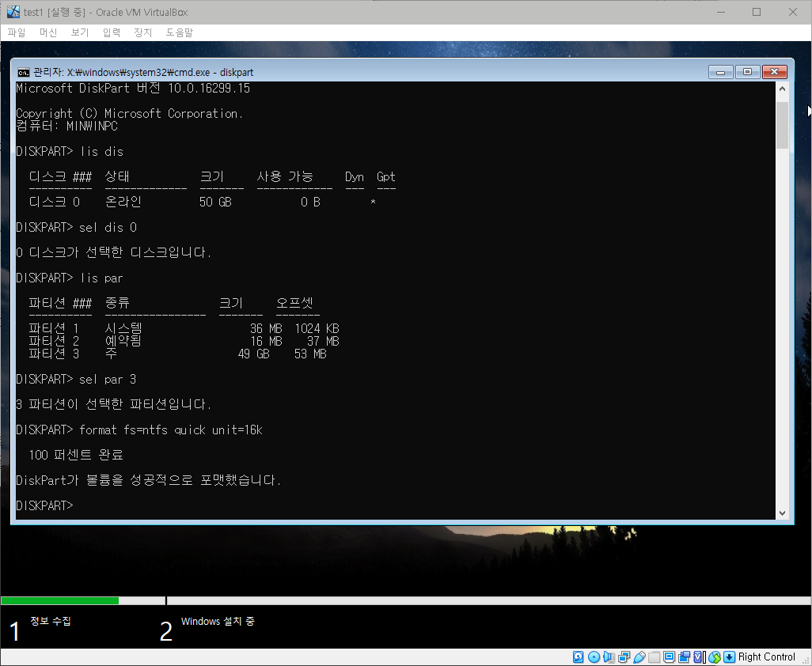
Task: Click the 'Windows 설치 중' step label
Action: pos(218,621)
